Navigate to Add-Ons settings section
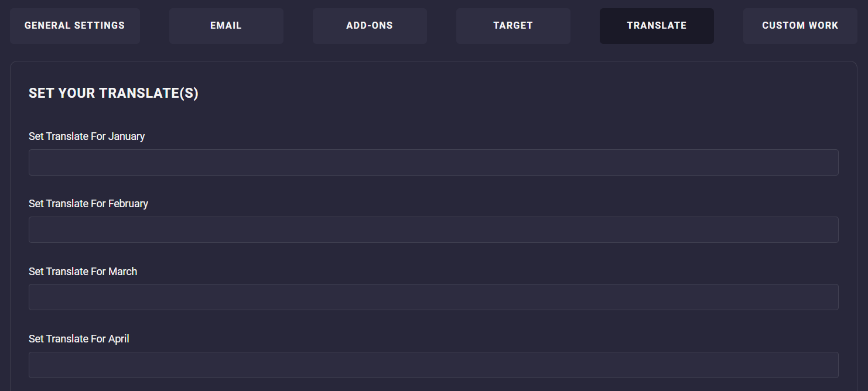This screenshot has height=391, width=868. click(370, 26)
